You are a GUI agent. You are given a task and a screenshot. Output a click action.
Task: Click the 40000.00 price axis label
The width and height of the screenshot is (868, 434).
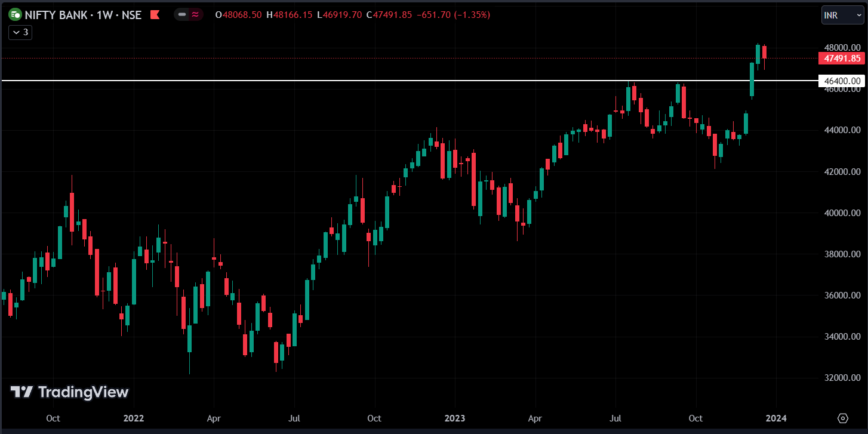point(842,213)
